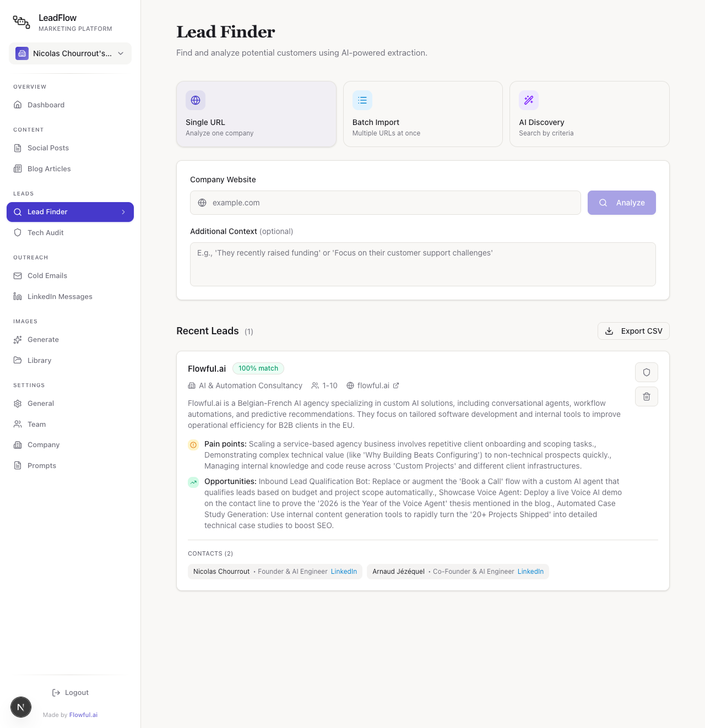Open Social Posts via its document icon
The height and width of the screenshot is (728, 705).
(18, 148)
